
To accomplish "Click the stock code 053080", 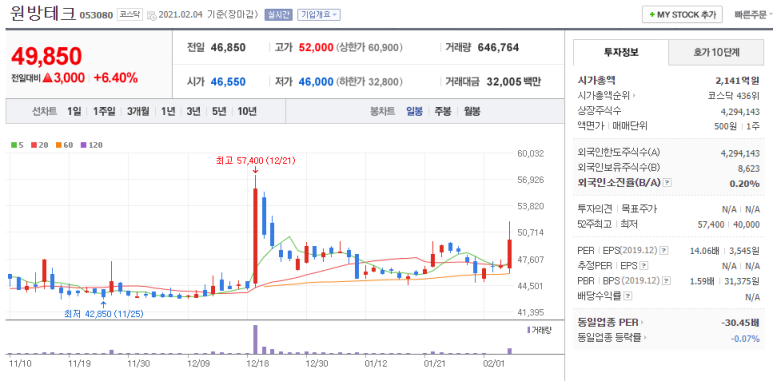I will tap(96, 15).
